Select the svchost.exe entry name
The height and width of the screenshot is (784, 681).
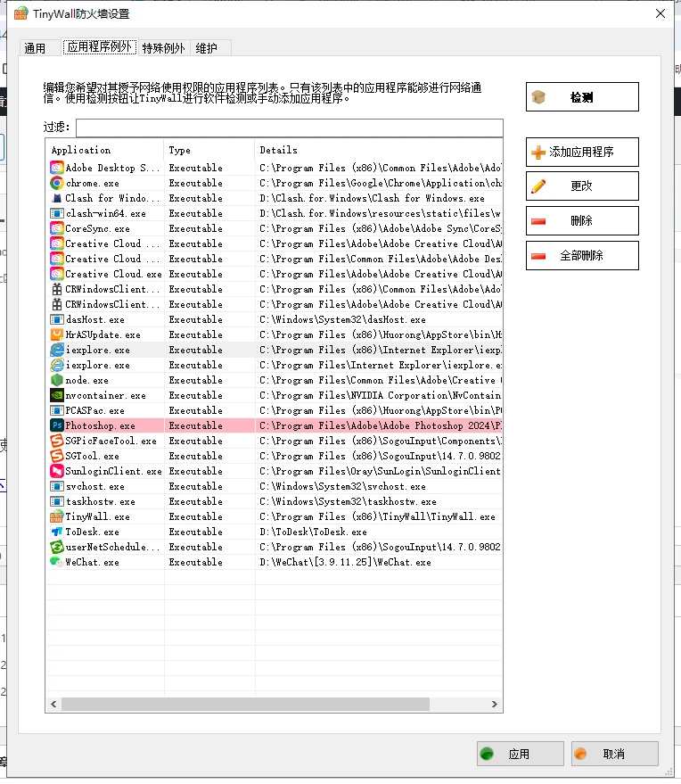point(95,486)
